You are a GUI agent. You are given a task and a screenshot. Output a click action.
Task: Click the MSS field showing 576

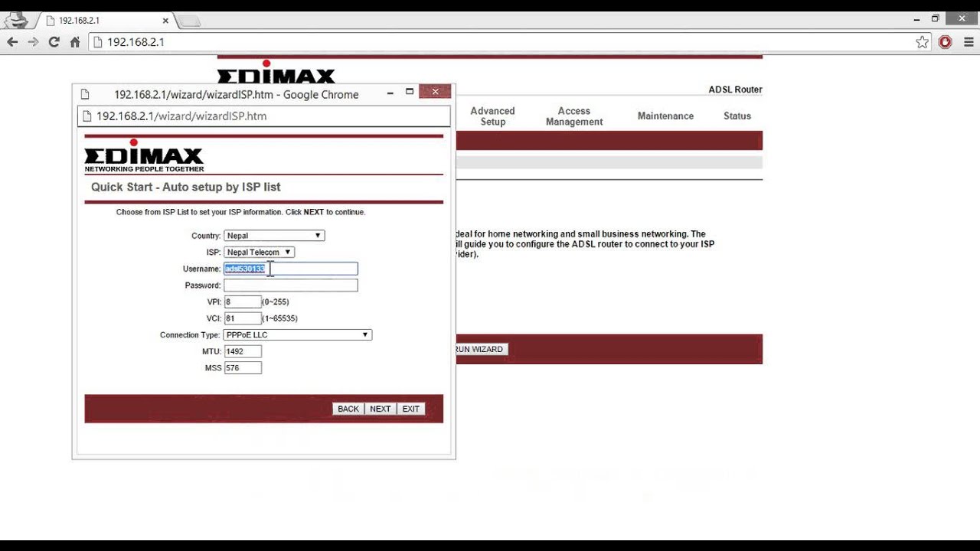coord(243,368)
